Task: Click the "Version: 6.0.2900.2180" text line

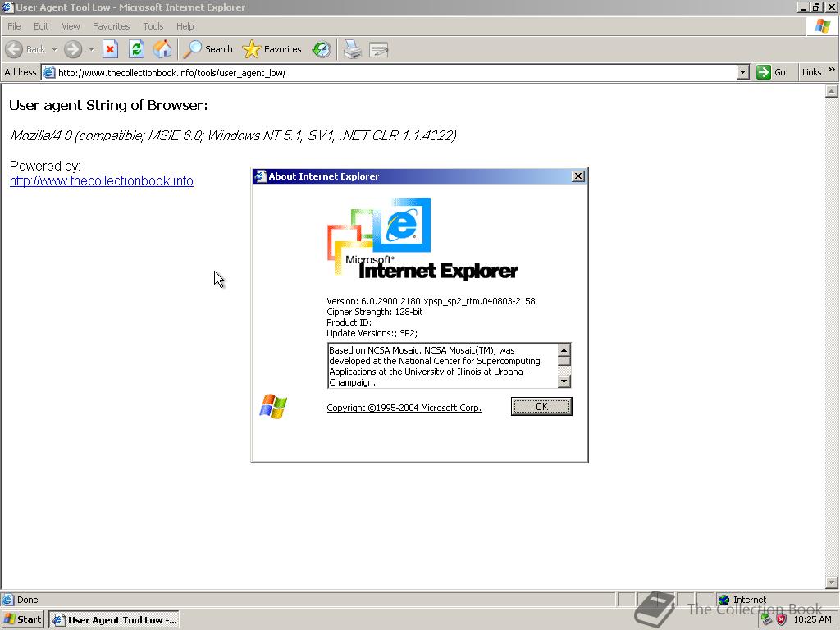Action: (x=431, y=301)
